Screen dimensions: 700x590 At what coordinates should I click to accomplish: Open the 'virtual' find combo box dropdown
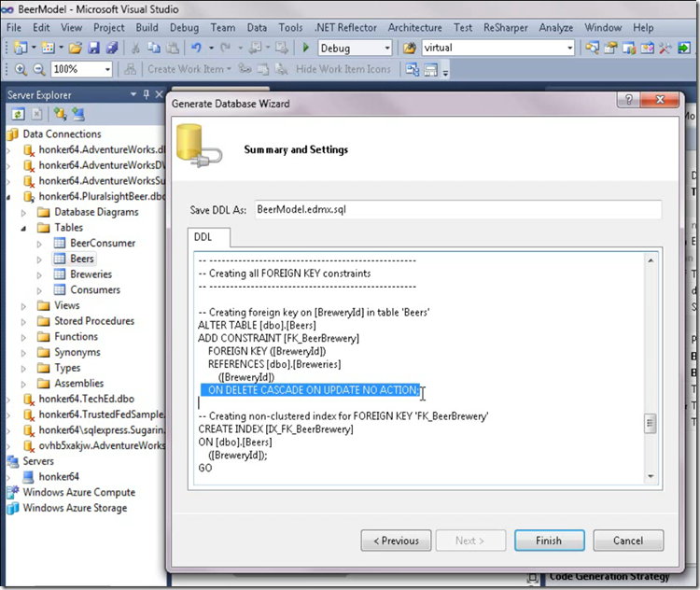tap(569, 48)
